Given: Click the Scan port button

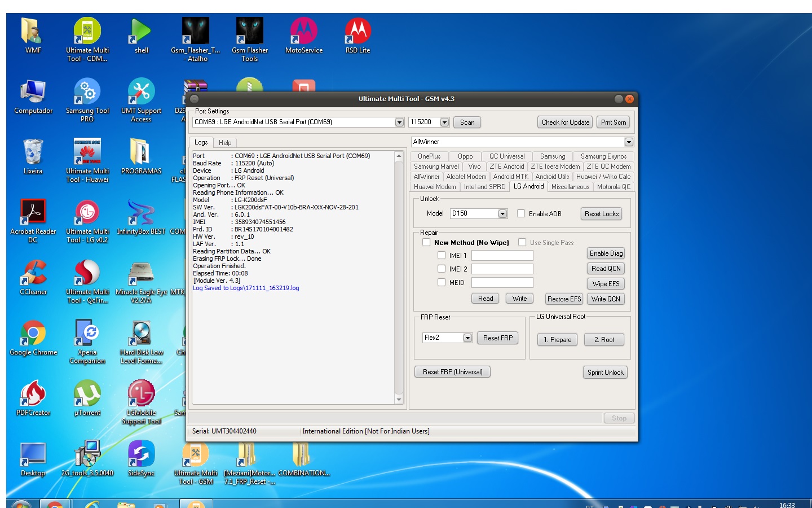Looking at the screenshot, I should point(467,122).
